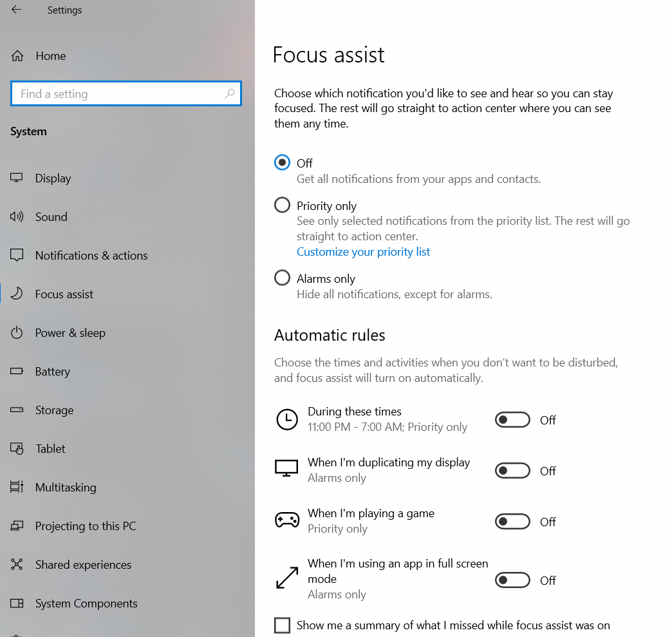Turn on duplicating my display rule switch

512,471
